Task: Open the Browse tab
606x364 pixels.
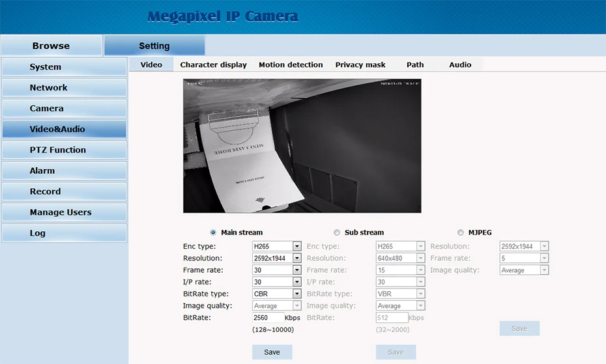Action: [x=51, y=46]
